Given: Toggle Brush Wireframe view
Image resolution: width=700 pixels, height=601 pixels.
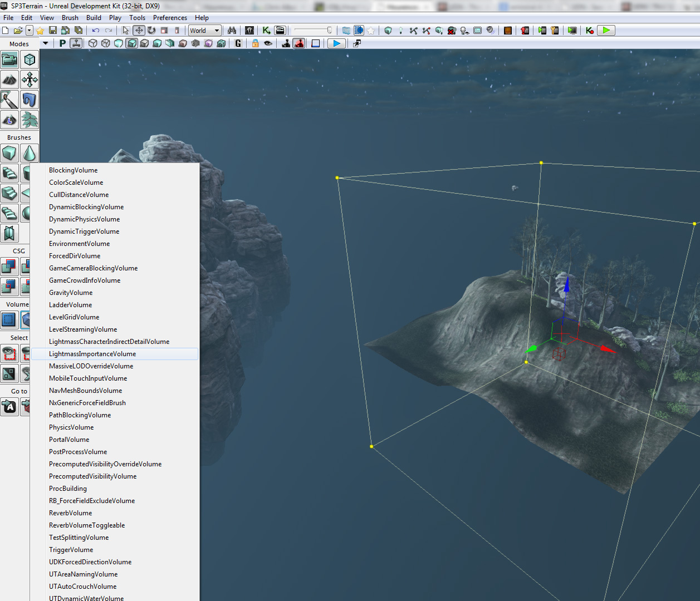Looking at the screenshot, I should pos(93,43).
